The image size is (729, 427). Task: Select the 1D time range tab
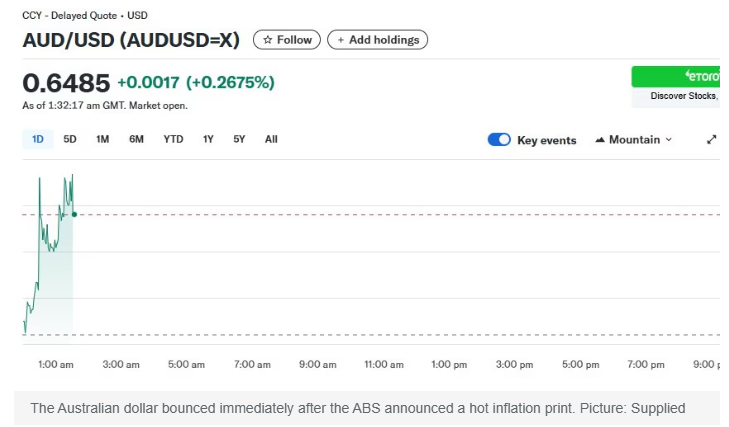pos(38,139)
